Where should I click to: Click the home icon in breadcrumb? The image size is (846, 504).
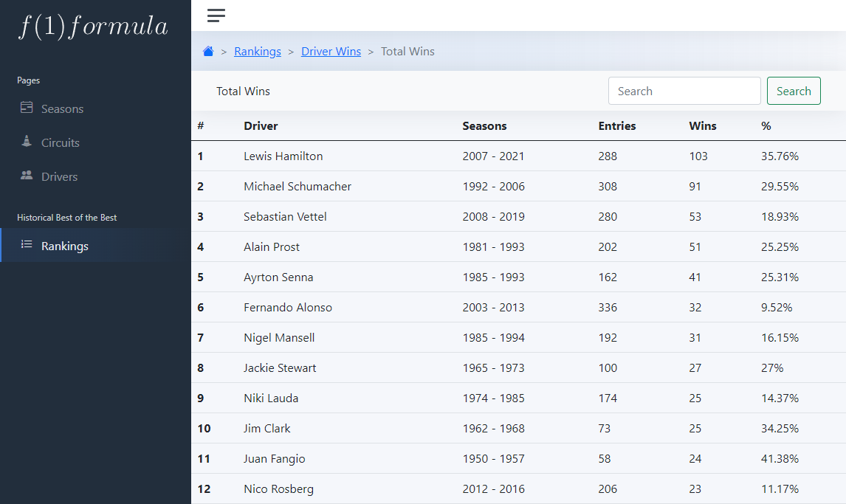tap(208, 52)
